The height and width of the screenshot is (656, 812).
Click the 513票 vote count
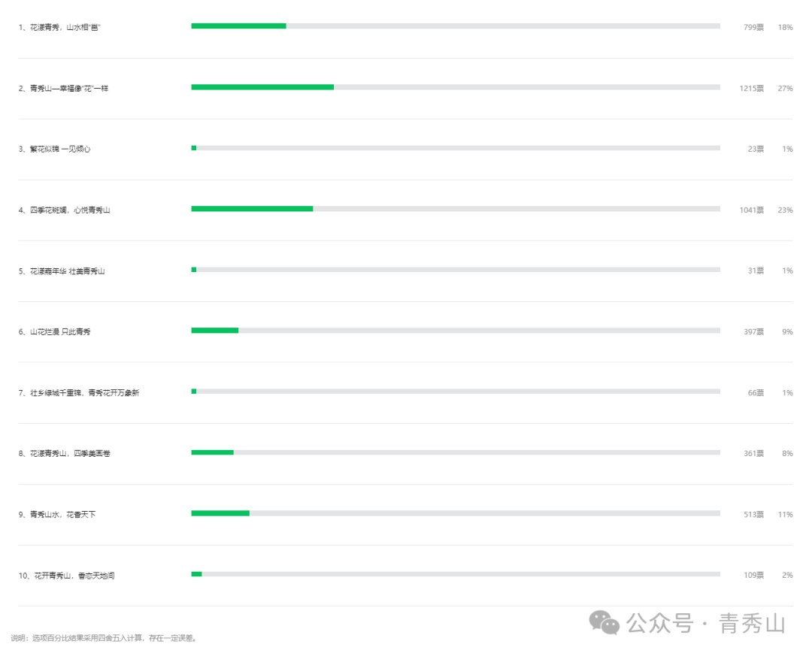point(753,515)
